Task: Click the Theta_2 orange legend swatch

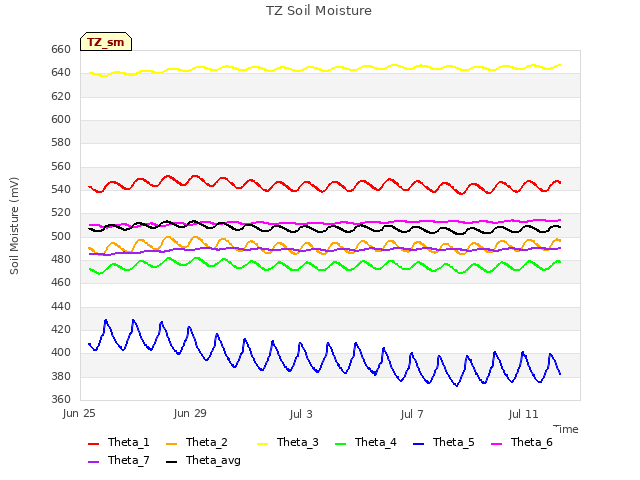Action: pyautogui.click(x=171, y=443)
